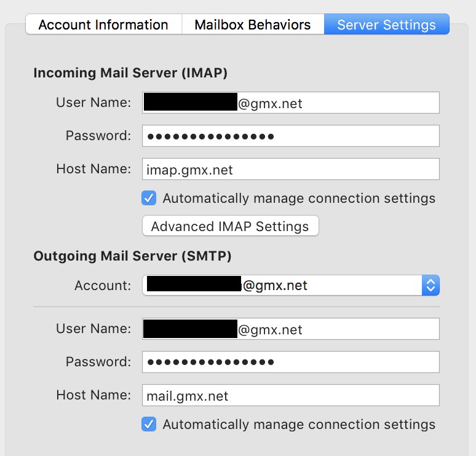The height and width of the screenshot is (456, 476).
Task: Open the Mailbox Behaviors tab
Action: coord(253,24)
